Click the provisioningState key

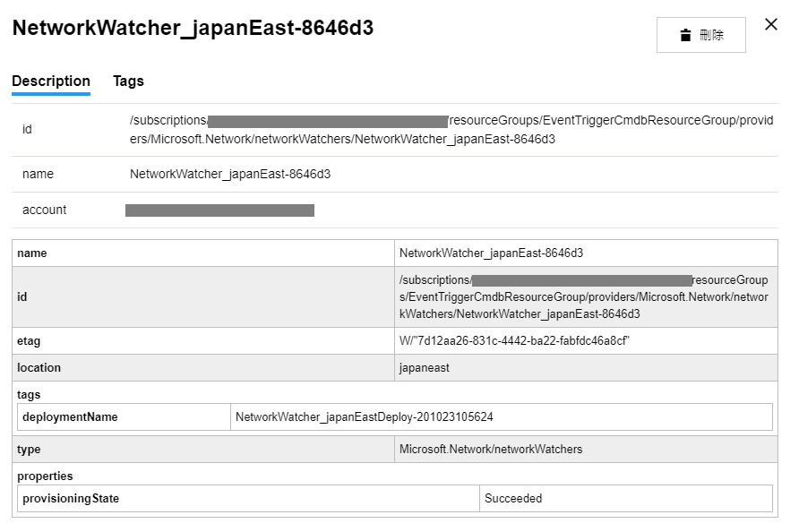71,498
